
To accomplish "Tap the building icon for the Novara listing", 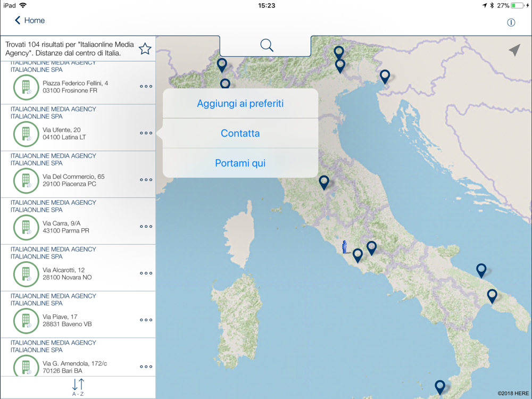I will click(x=26, y=274).
